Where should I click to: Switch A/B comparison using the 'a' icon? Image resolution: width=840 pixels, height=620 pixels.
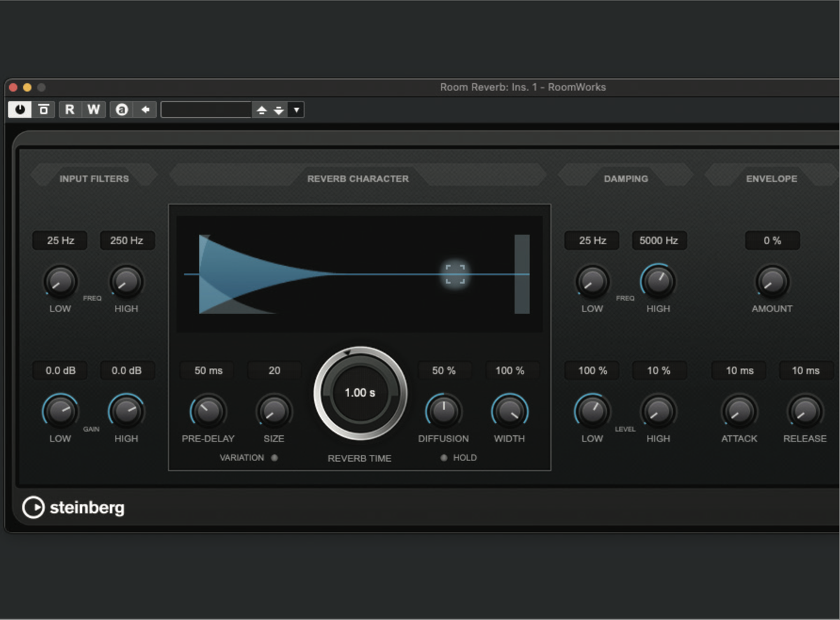(122, 109)
